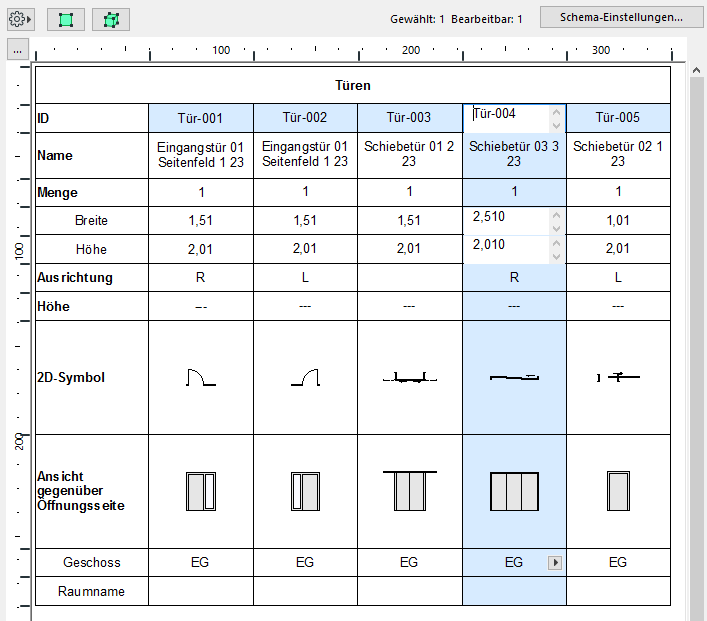Click the Breite row header
707x621 pixels.
tap(92, 221)
